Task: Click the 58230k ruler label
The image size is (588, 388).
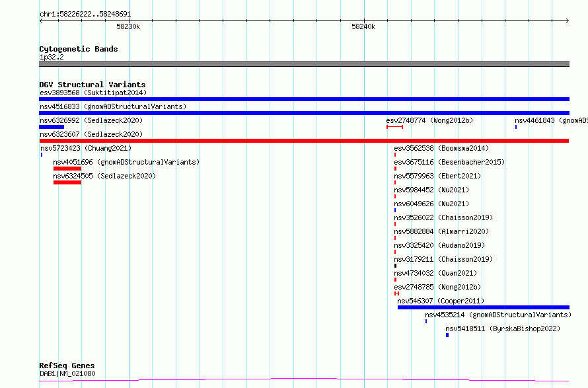Action: pos(128,26)
